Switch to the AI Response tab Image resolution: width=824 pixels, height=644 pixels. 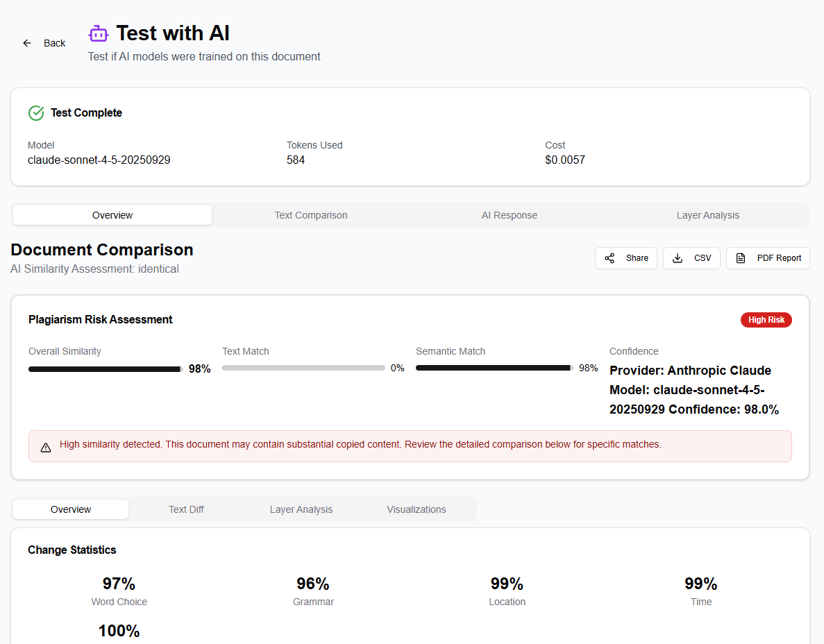(x=510, y=215)
